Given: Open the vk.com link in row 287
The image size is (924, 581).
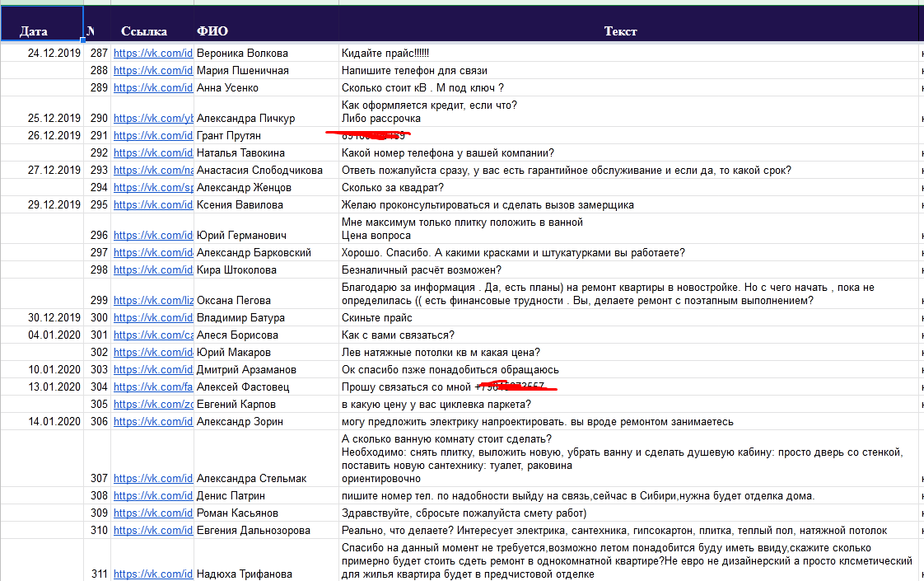Looking at the screenshot, I should (153, 53).
